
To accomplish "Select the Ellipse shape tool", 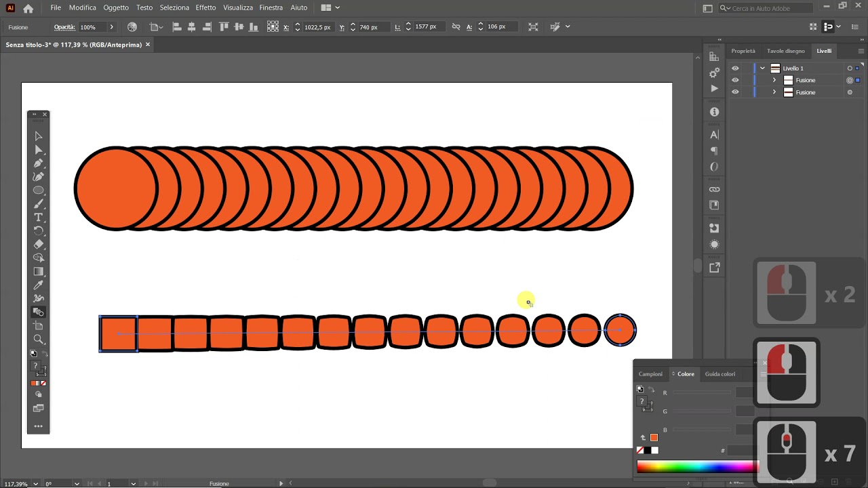I will [39, 190].
